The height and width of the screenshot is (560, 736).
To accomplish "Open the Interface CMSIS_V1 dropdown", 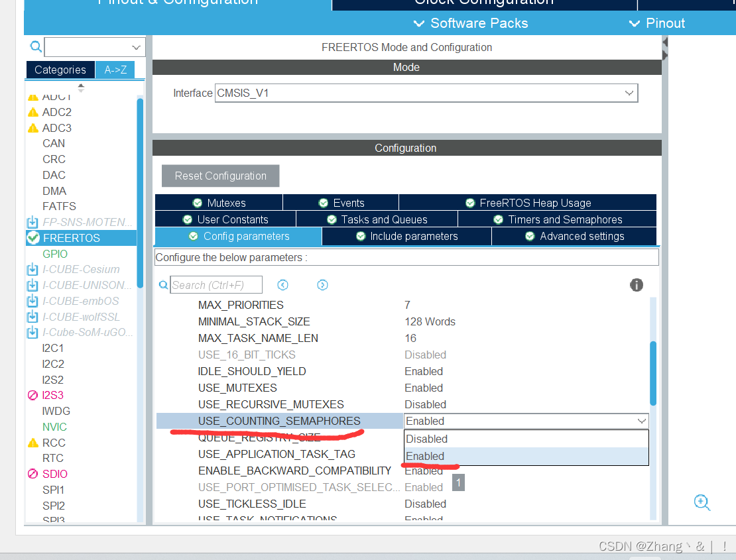I will point(629,93).
